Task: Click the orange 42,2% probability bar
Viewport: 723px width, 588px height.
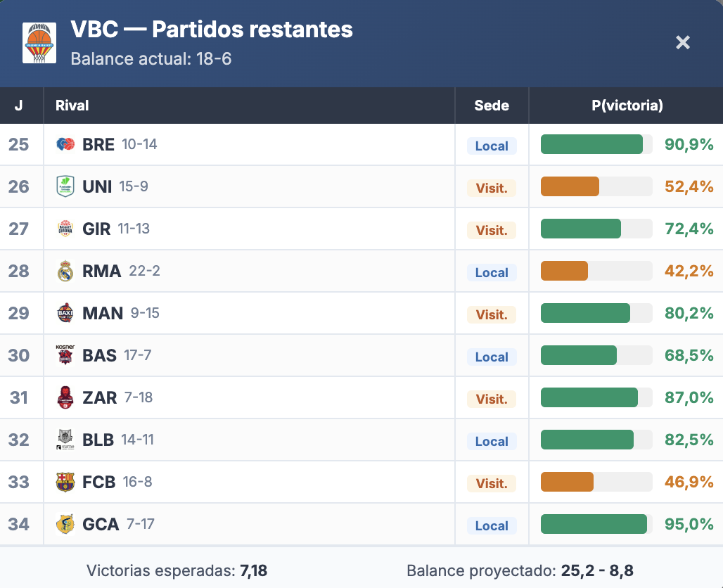Action: (596, 271)
